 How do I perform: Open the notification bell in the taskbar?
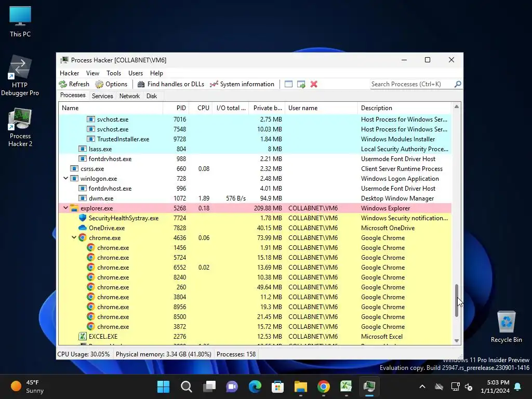coord(518,387)
